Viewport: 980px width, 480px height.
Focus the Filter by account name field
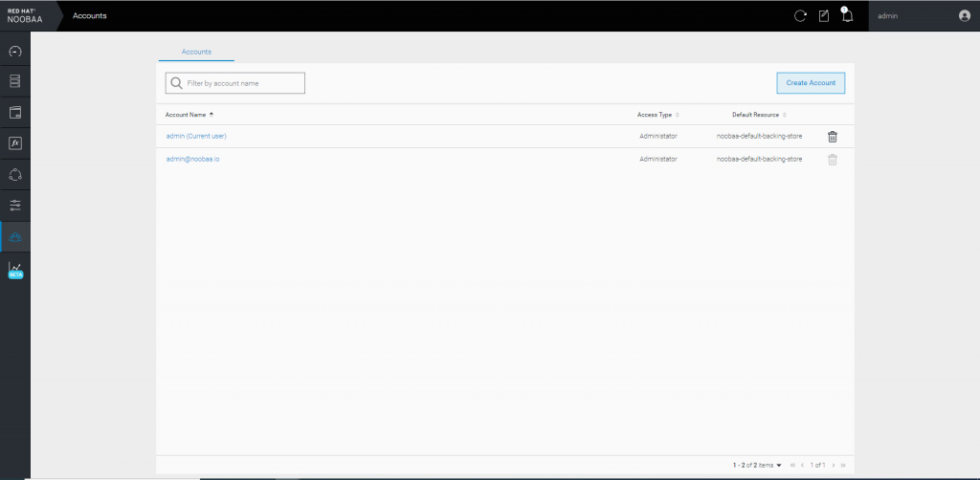235,83
